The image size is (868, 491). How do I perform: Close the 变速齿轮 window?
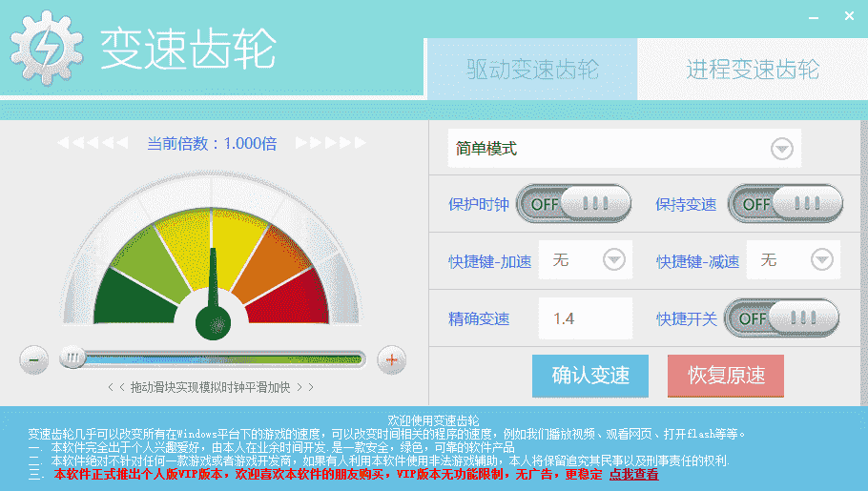click(848, 16)
